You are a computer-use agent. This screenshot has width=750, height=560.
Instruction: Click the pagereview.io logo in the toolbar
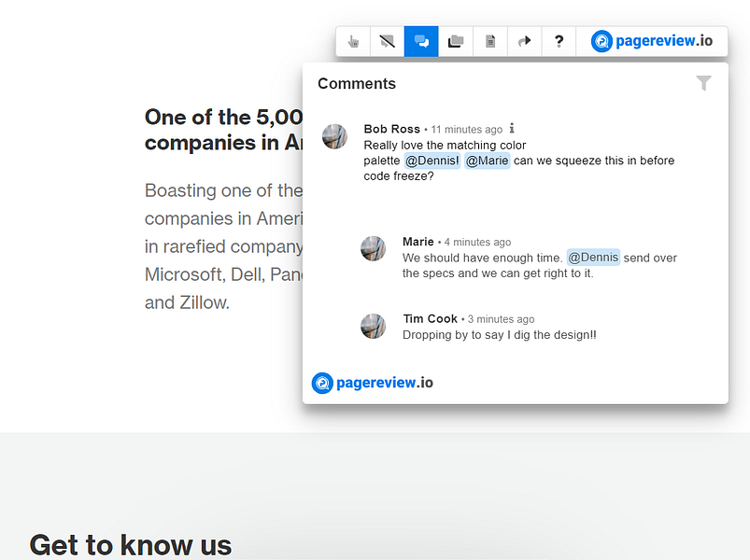(652, 41)
